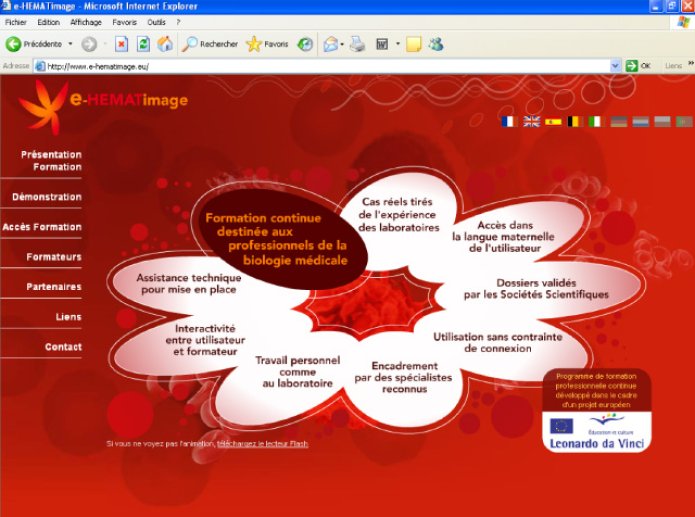Open the History clock icon
This screenshot has height=517, width=695.
(x=305, y=44)
